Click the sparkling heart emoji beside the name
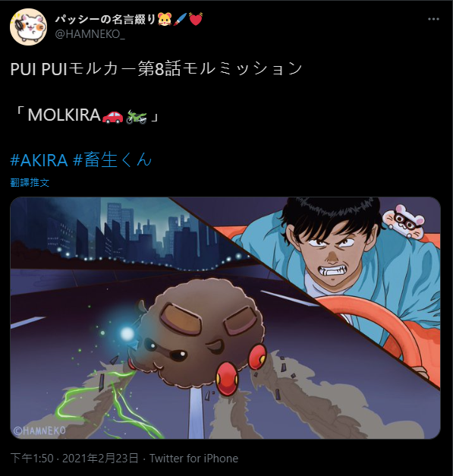 pos(196,19)
